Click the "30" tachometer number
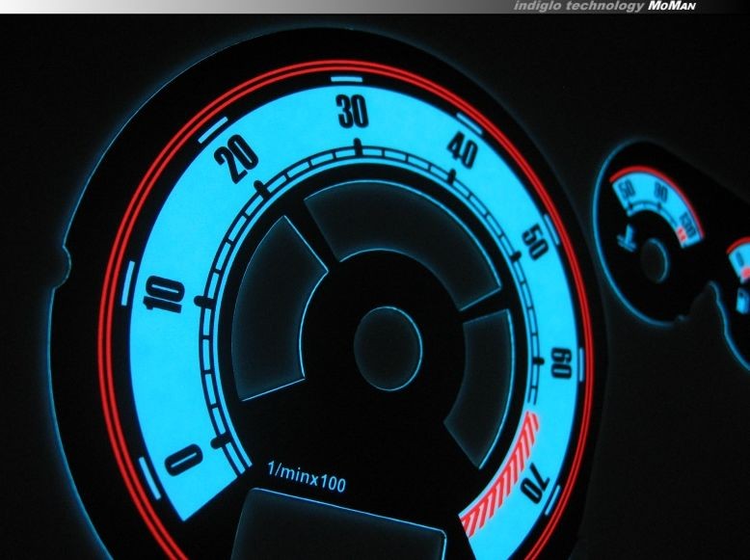 coord(353,112)
